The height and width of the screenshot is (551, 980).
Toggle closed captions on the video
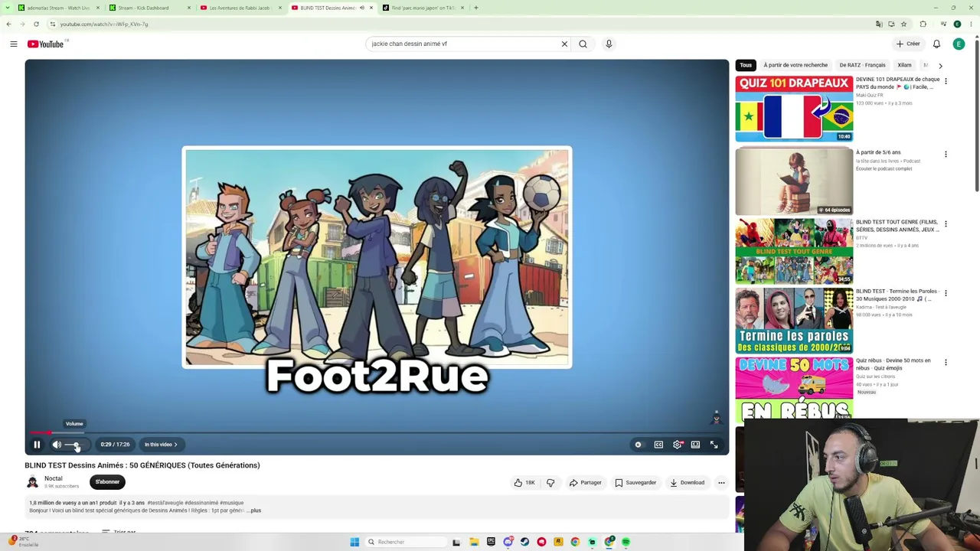(x=658, y=445)
